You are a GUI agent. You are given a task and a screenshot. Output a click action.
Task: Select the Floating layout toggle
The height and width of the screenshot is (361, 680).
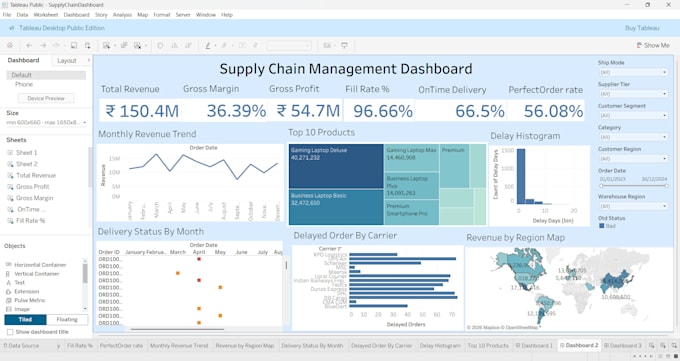point(67,319)
